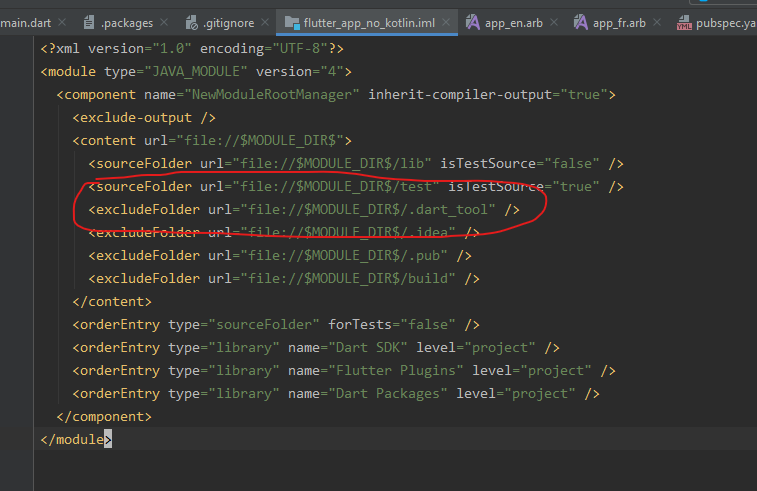Screen dimensions: 757x491
Task: Click the sourceFolder test line
Action: coord(356,187)
